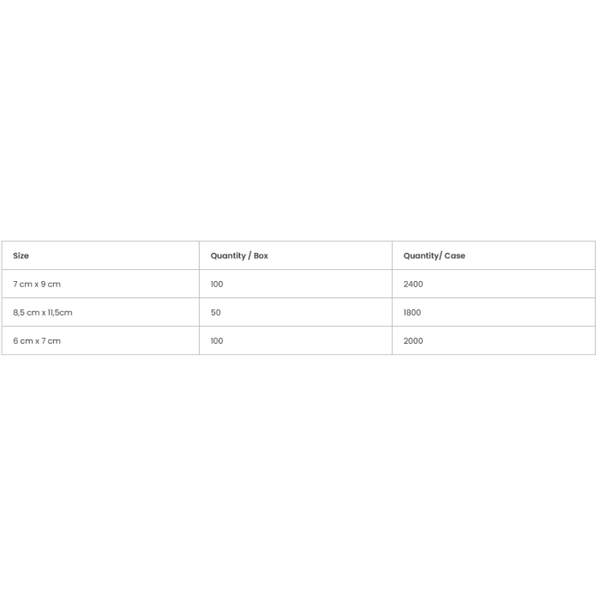
Task: Click the Quantity/ Case header cell
Action: pyautogui.click(x=494, y=256)
